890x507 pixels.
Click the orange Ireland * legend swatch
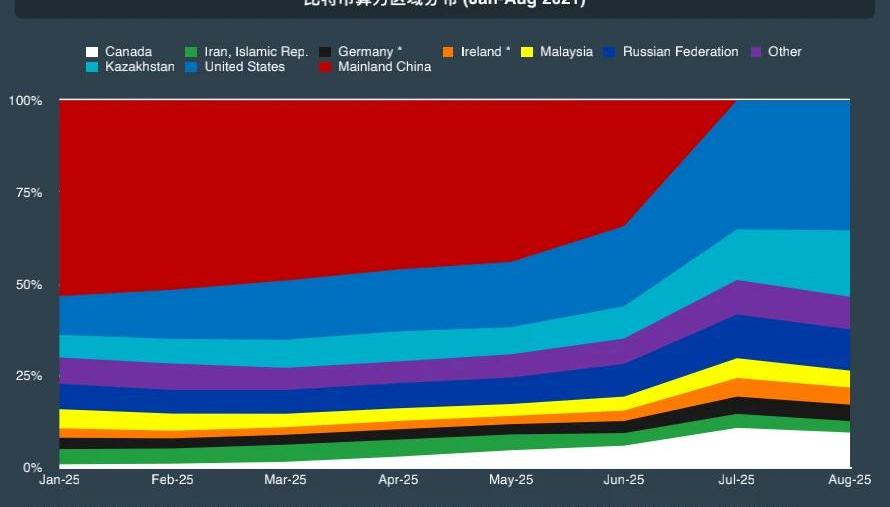coord(448,52)
